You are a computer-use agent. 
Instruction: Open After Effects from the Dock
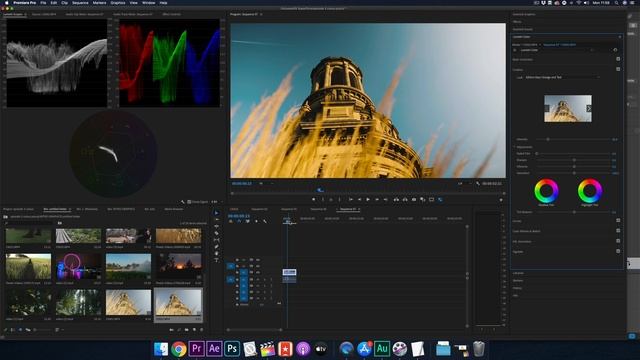pyautogui.click(x=214, y=349)
